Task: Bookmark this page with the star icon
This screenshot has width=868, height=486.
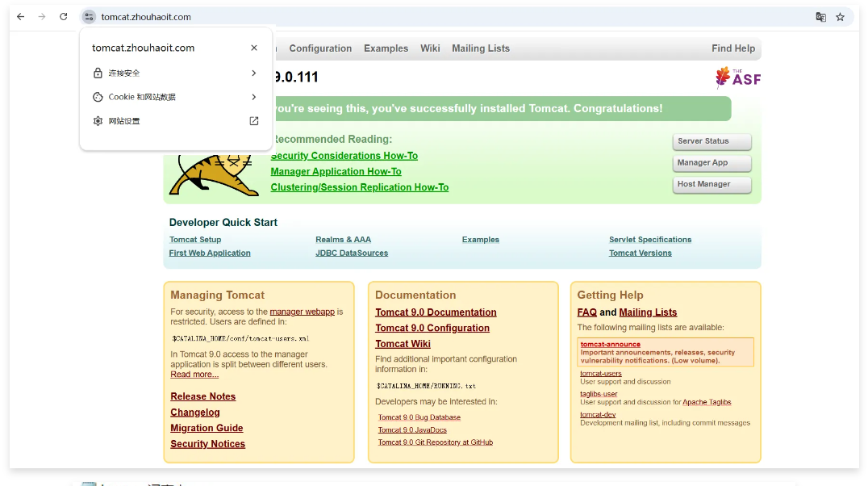Action: [840, 17]
